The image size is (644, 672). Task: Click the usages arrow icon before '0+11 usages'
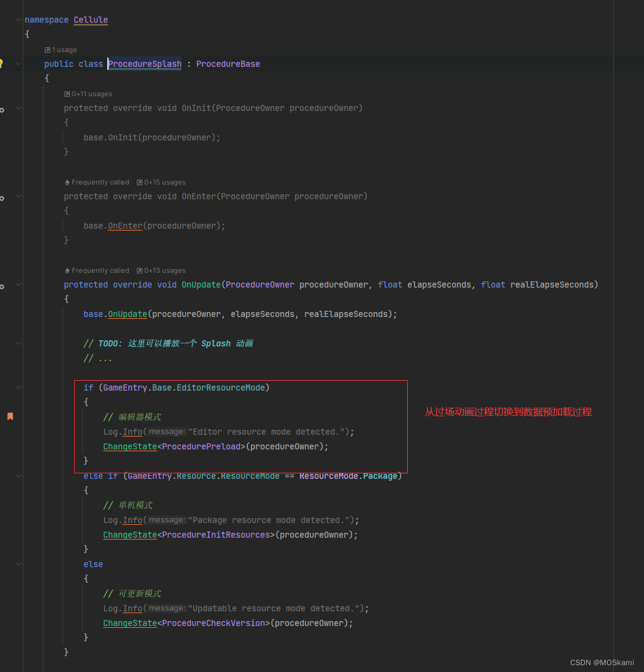pyautogui.click(x=66, y=94)
